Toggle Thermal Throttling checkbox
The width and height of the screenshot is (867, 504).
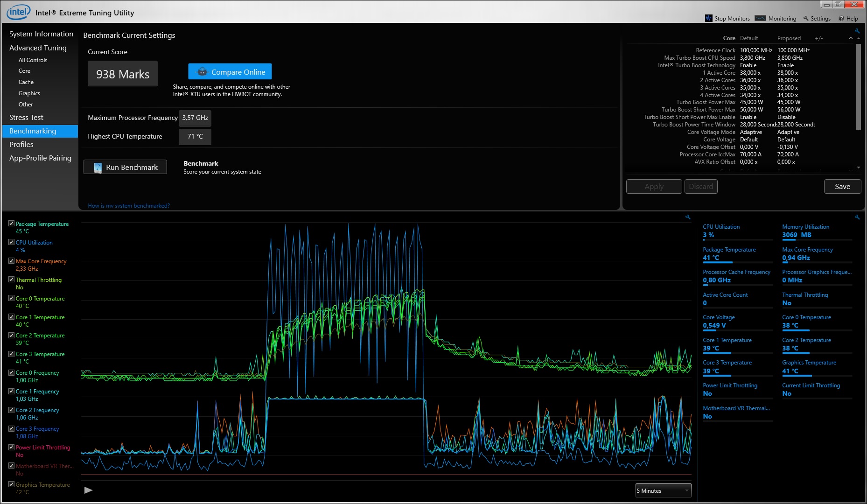(11, 280)
